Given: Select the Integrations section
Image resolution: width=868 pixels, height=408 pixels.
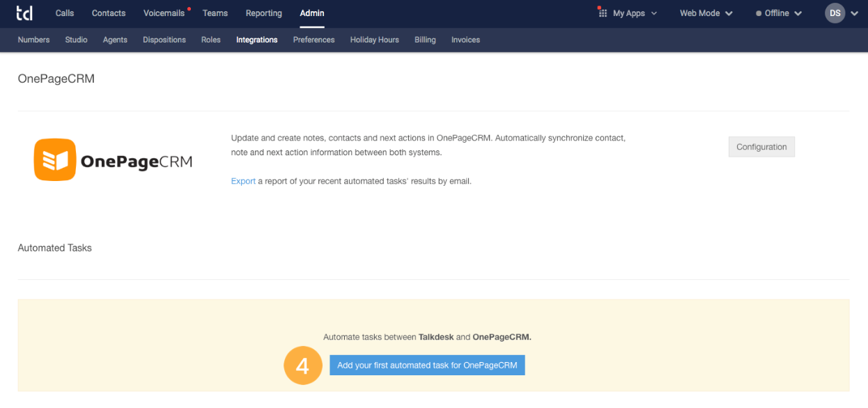Looking at the screenshot, I should [x=257, y=40].
